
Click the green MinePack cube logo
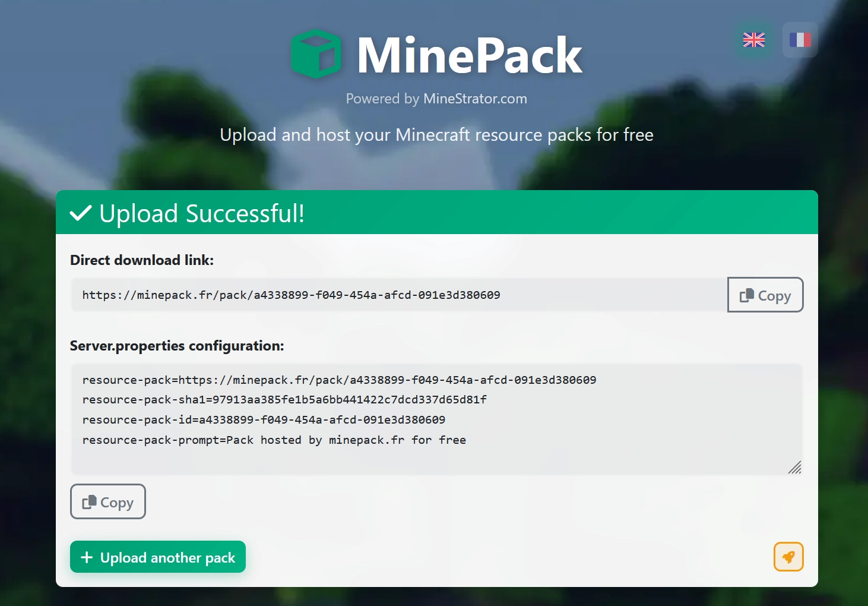[316, 54]
